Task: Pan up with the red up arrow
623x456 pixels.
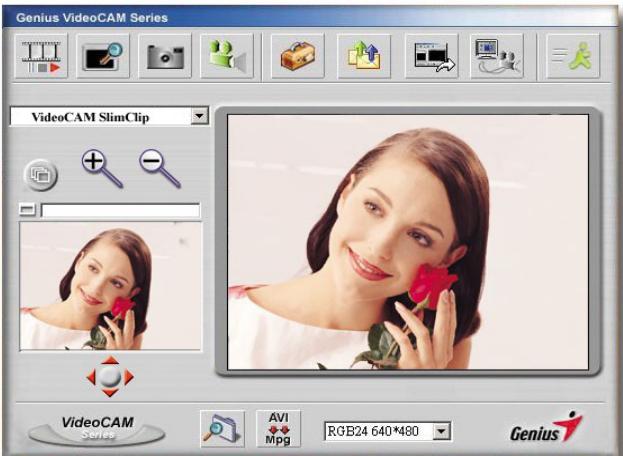Action: click(110, 360)
